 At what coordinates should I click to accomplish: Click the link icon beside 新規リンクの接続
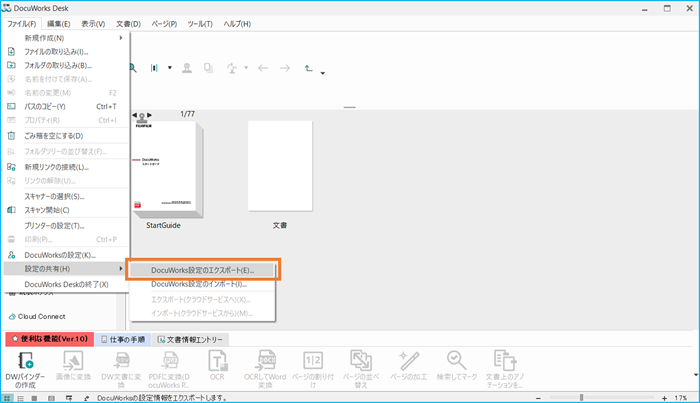12,167
